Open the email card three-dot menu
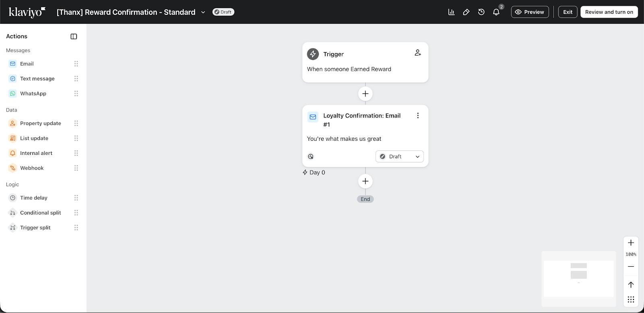 418,115
